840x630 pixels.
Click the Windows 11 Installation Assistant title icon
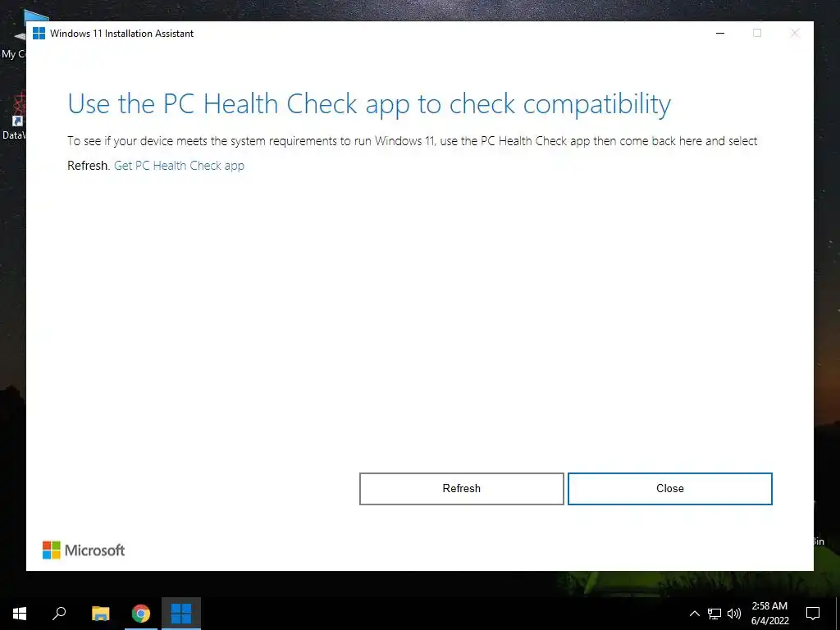tap(39, 33)
